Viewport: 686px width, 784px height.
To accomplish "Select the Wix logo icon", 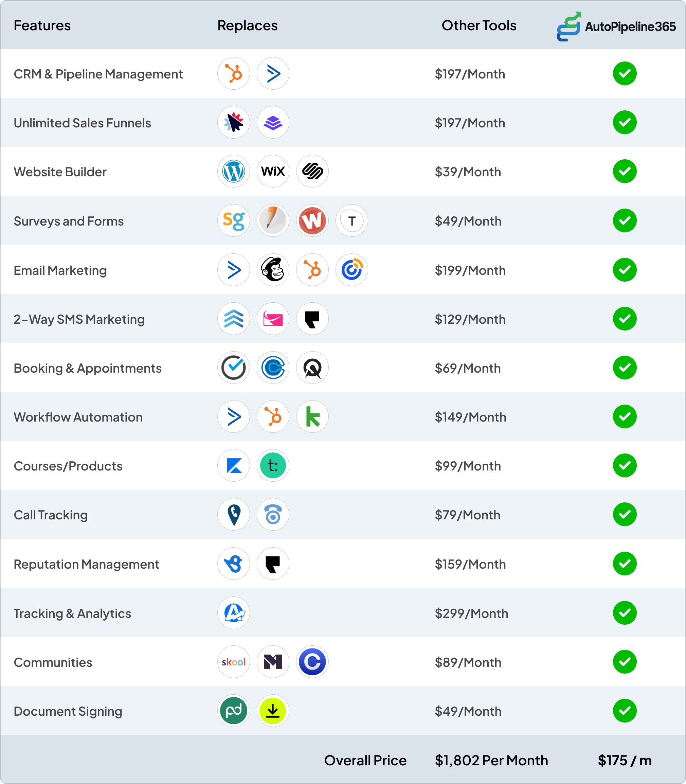I will click(x=273, y=172).
